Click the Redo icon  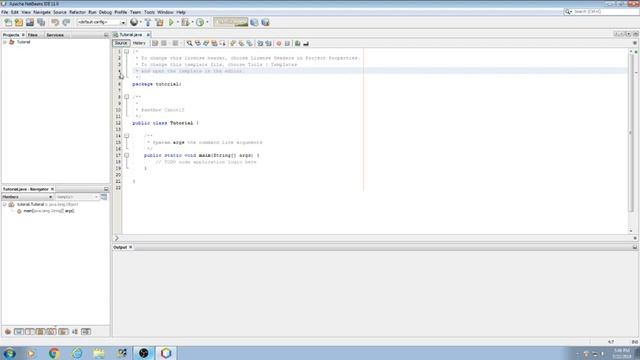66,22
